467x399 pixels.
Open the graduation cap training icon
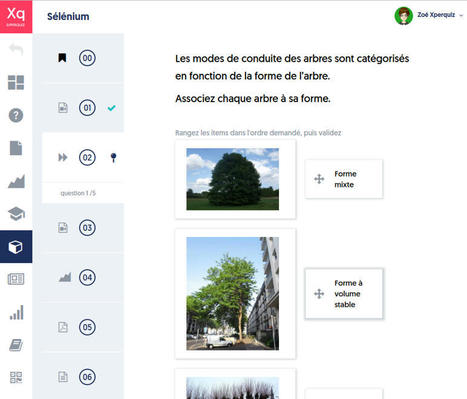[16, 214]
